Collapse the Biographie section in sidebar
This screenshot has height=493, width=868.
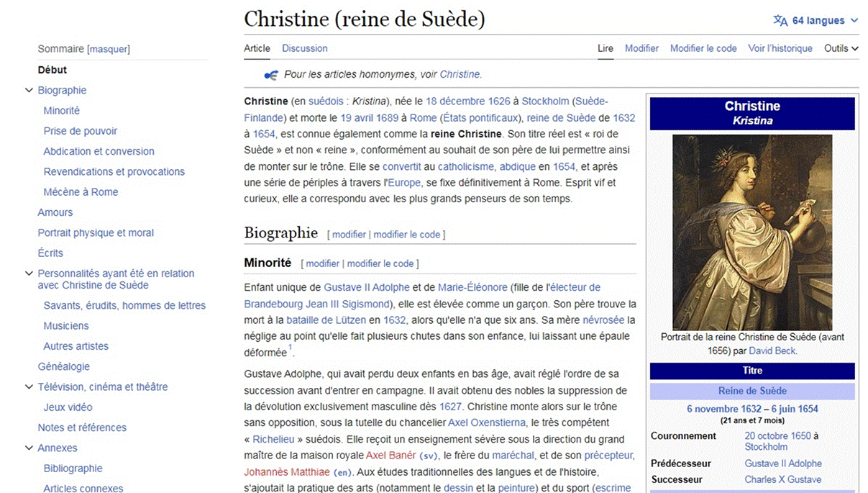click(x=29, y=90)
